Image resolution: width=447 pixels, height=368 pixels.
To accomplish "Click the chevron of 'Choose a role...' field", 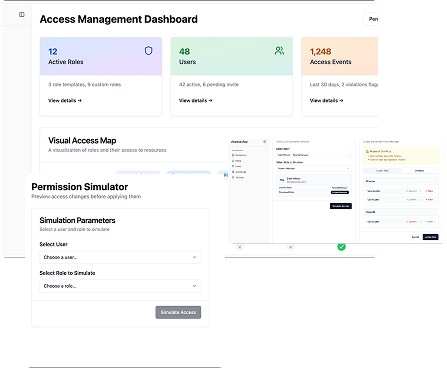I will tap(194, 286).
